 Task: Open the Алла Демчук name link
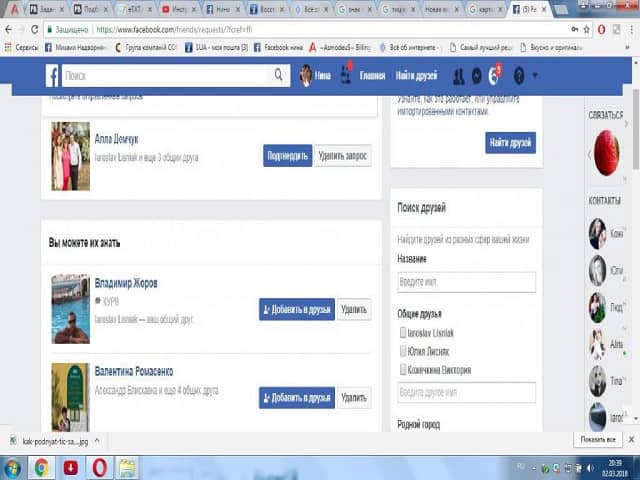point(116,139)
